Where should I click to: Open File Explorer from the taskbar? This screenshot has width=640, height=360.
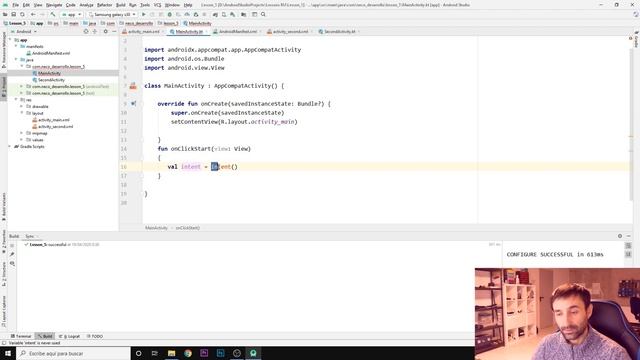pos(171,353)
